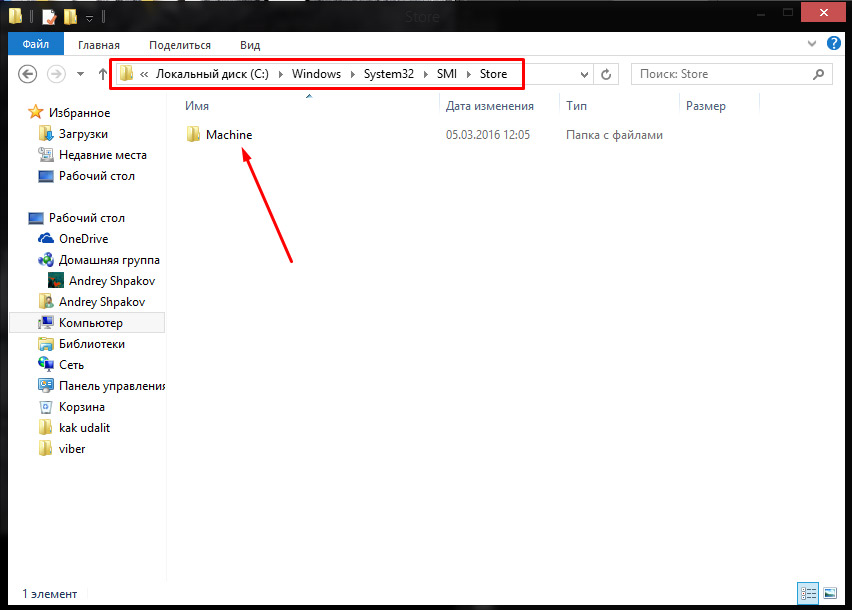
Task: Expand the ribbon with the chevron
Action: pos(811,45)
